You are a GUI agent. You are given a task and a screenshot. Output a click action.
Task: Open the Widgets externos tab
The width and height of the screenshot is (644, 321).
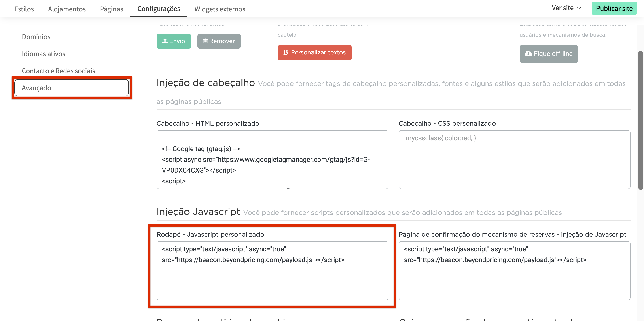click(x=220, y=9)
